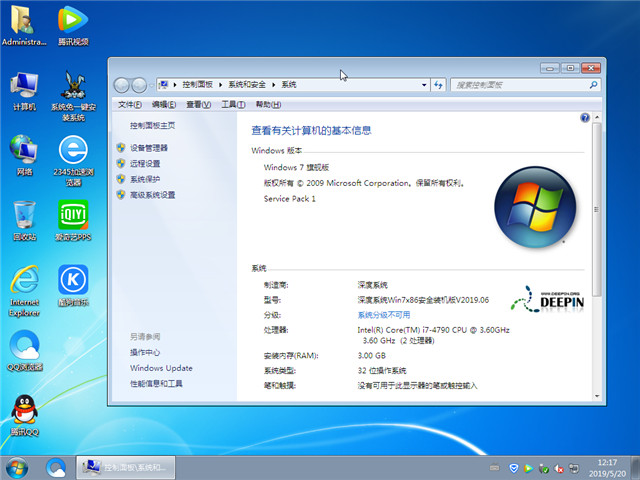This screenshot has width=640, height=480.
Task: Click the muted volume tray icon
Action: [559, 469]
